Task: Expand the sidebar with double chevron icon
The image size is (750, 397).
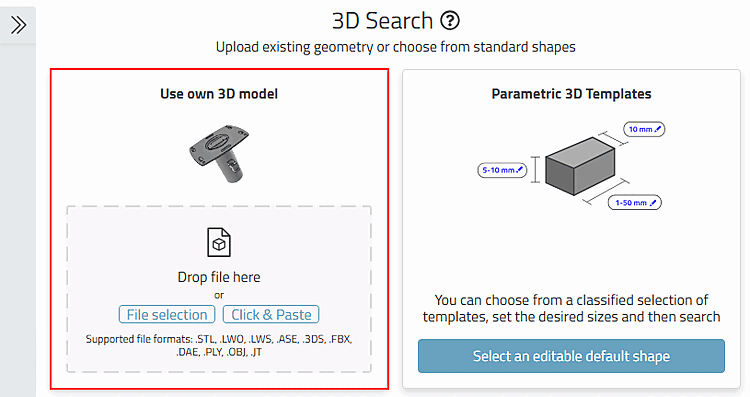Action: (18, 25)
